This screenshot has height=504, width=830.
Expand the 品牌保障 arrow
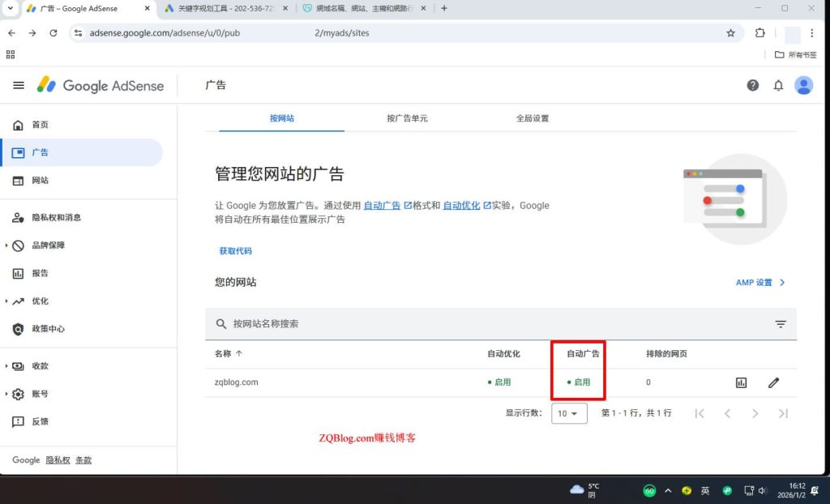tap(6, 246)
